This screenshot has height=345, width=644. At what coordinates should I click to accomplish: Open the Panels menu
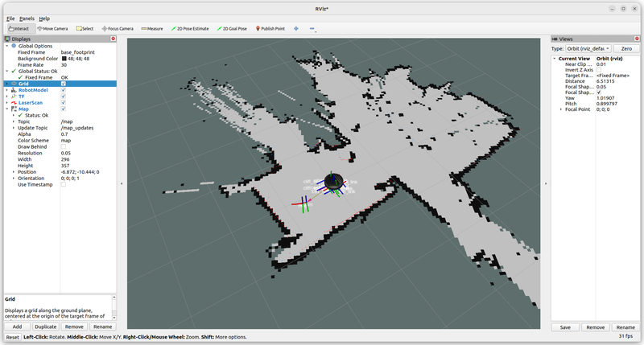tap(27, 18)
